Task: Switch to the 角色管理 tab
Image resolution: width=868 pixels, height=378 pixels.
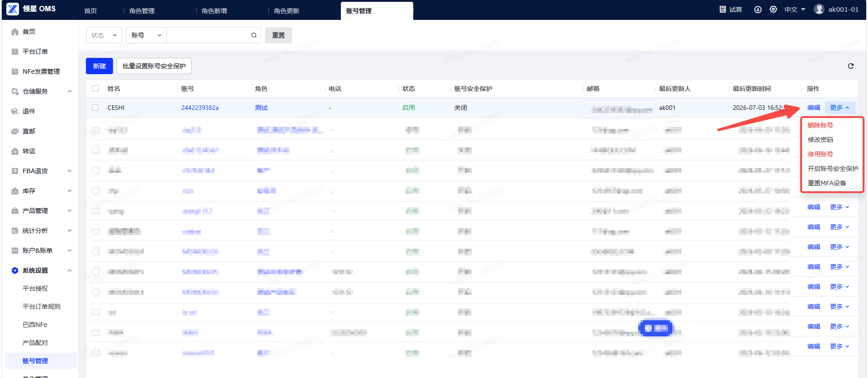Action: click(142, 11)
